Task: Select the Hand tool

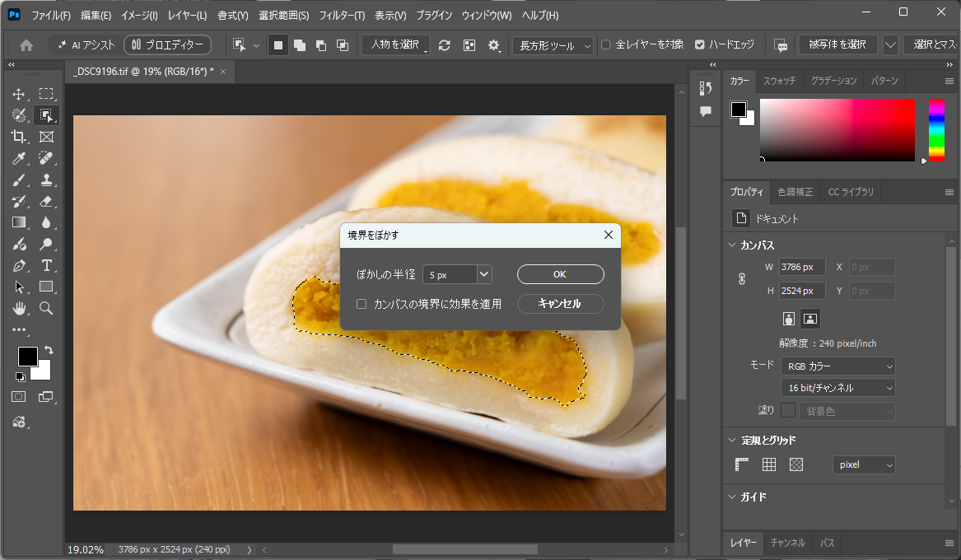Action: [x=18, y=308]
